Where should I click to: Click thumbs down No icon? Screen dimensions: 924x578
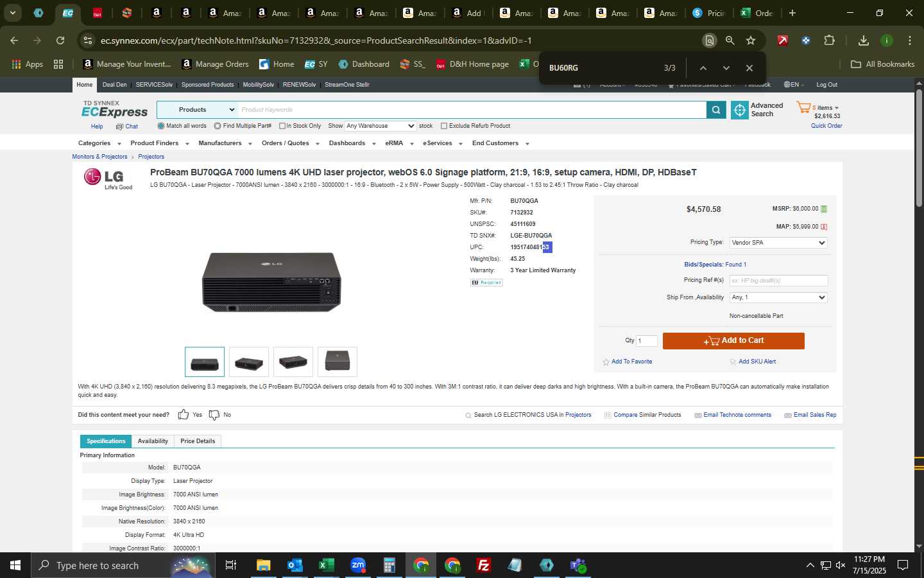[x=214, y=415]
